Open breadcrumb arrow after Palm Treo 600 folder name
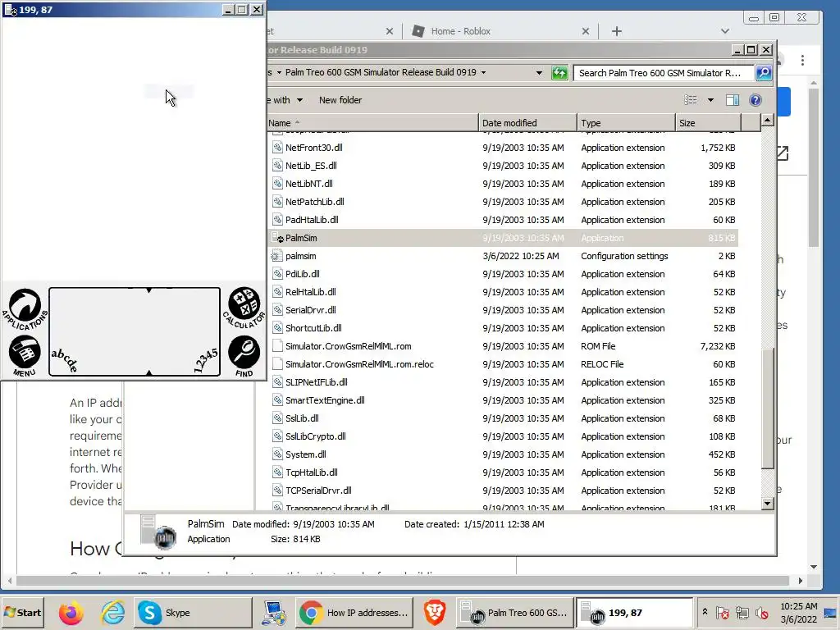840x630 pixels. [483, 72]
